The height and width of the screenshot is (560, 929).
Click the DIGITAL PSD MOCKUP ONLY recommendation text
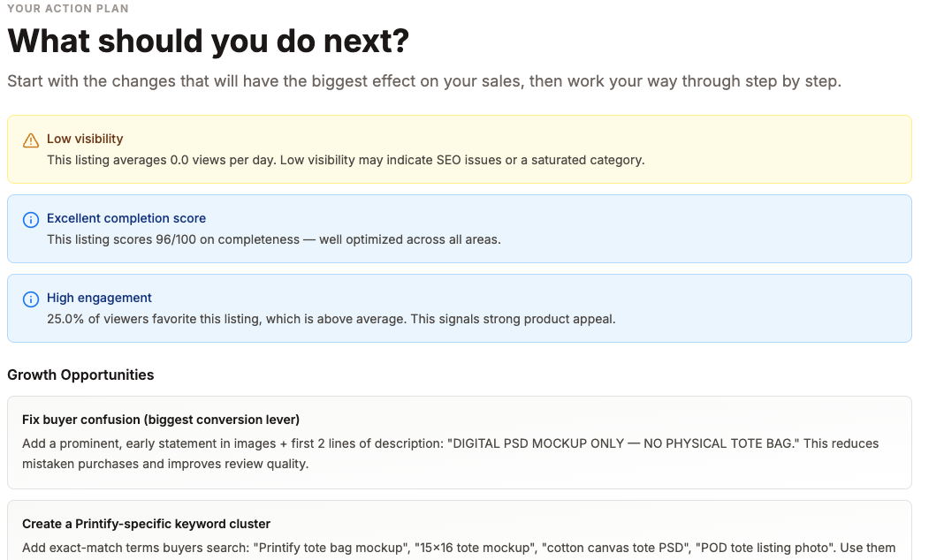(619, 443)
